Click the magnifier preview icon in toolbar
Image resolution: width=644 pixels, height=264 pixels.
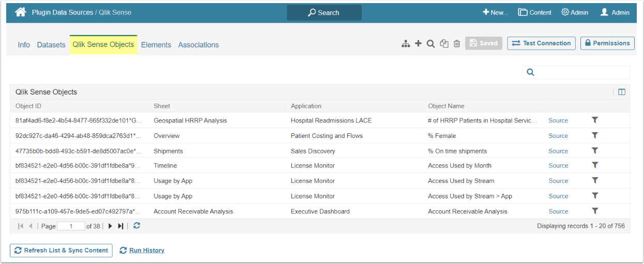coord(431,44)
